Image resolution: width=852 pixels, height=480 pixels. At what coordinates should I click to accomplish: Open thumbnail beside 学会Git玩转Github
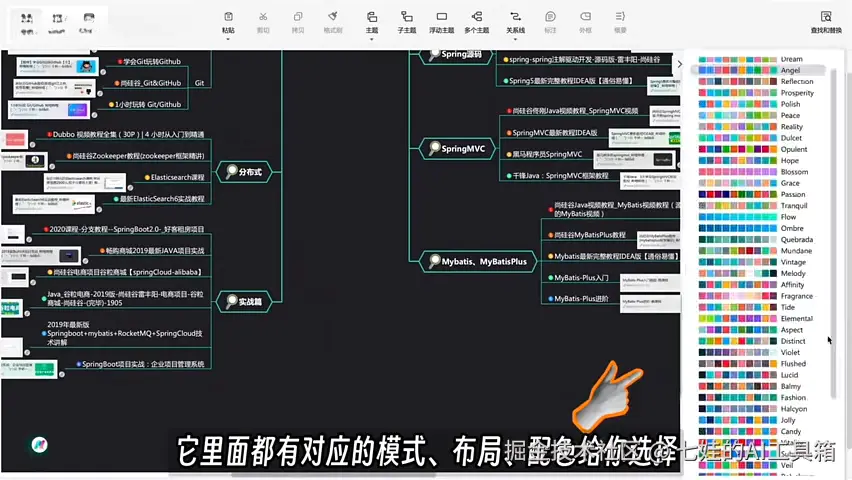pos(57,66)
